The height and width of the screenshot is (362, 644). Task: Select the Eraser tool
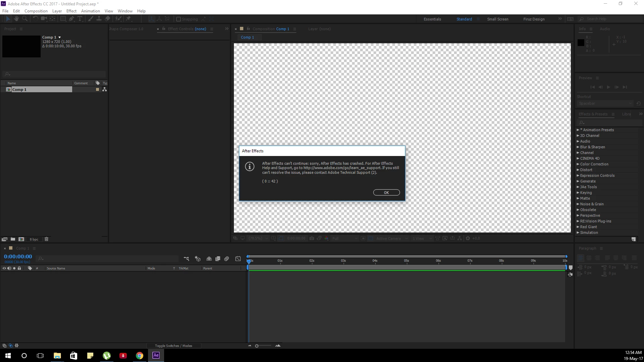pos(107,19)
